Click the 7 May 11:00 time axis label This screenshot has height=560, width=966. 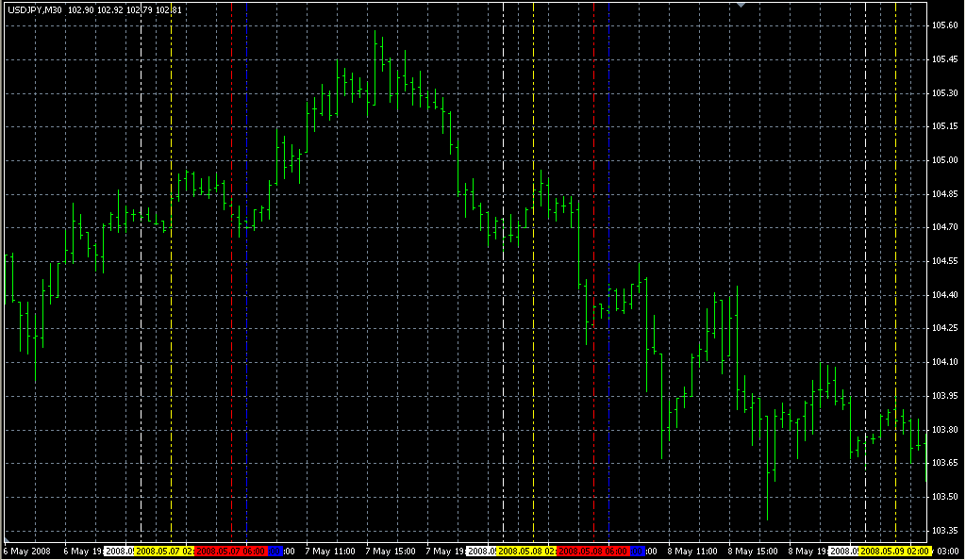(331, 551)
